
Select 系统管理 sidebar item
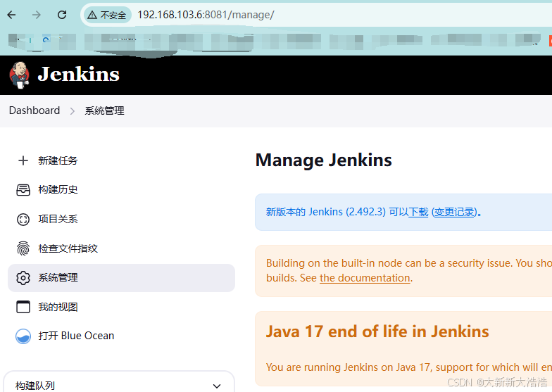tap(121, 278)
